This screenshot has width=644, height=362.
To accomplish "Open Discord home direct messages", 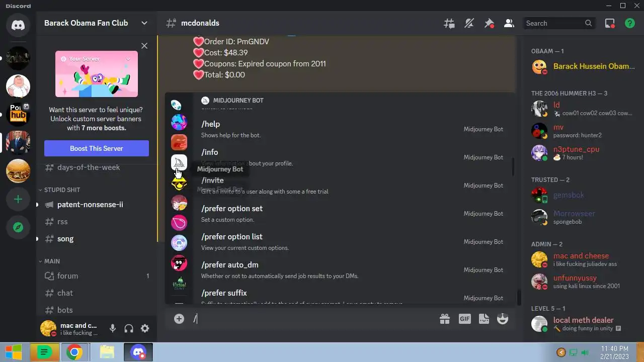I will pos(18,25).
